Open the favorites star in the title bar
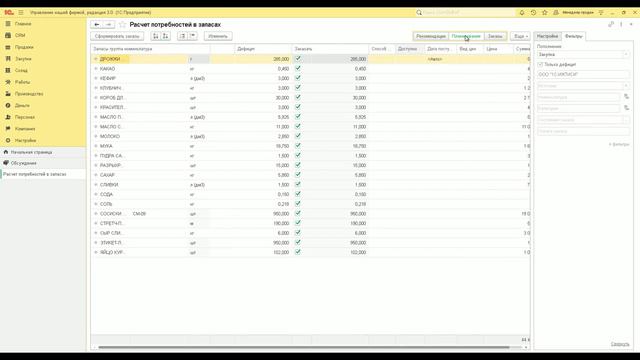 pyautogui.click(x=544, y=13)
